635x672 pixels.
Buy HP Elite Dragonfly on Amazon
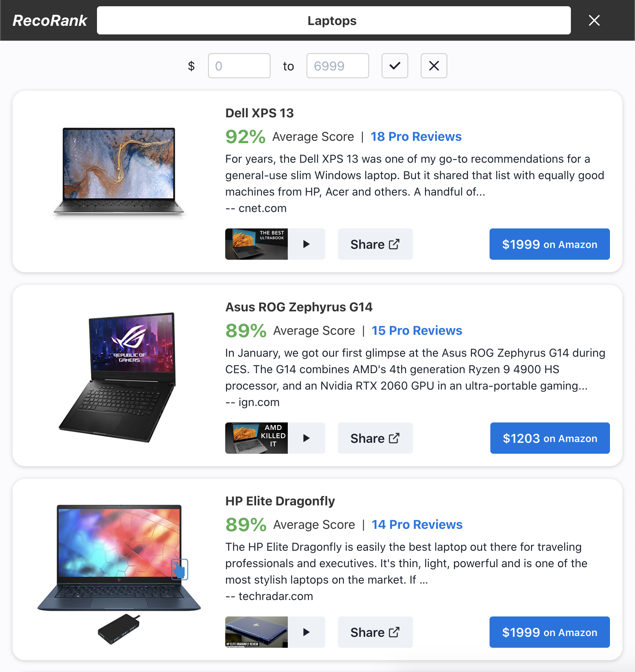coord(550,632)
